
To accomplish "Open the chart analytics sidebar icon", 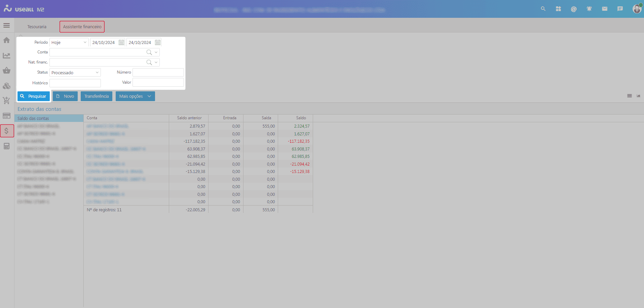I will tap(6, 56).
